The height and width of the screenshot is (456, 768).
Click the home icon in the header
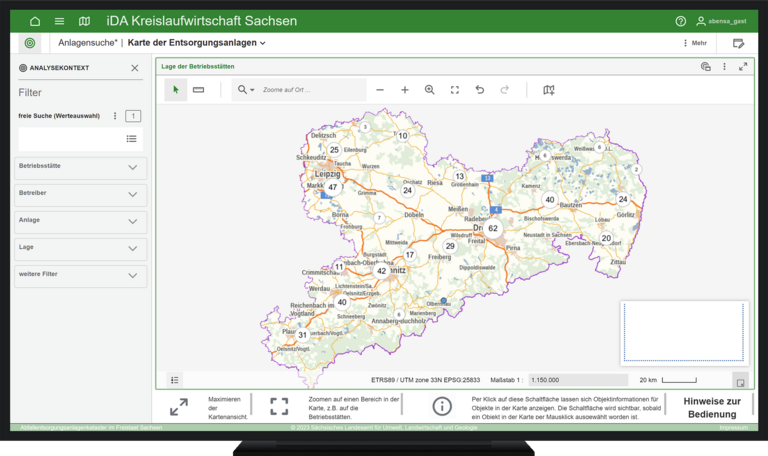pyautogui.click(x=35, y=21)
